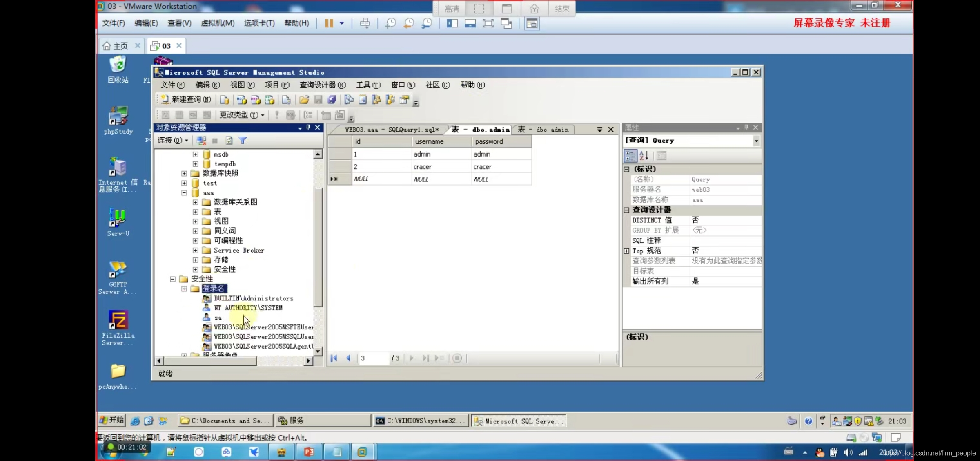
Task: Expand the Top 规范 property row
Action: pos(627,251)
